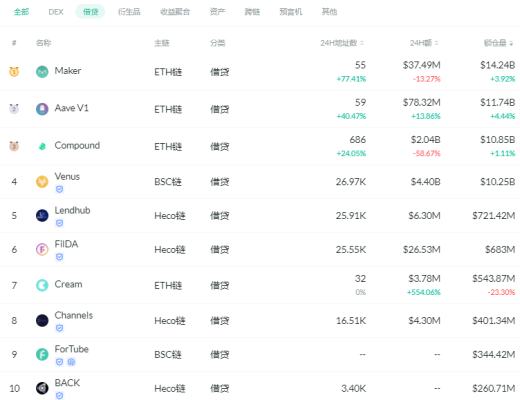Open the FilDA project link
This screenshot has height=400, width=520.
tap(66, 244)
